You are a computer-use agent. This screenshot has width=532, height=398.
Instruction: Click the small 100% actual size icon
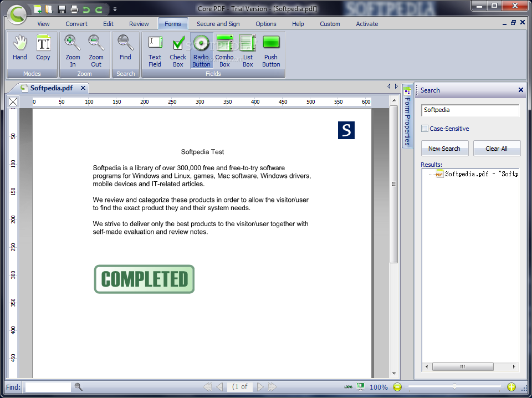click(348, 387)
